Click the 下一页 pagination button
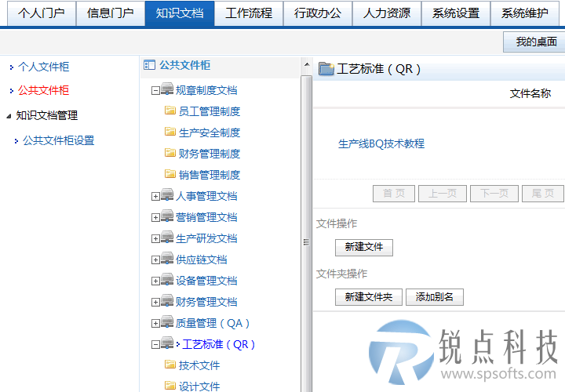The width and height of the screenshot is (565, 392). (x=494, y=194)
